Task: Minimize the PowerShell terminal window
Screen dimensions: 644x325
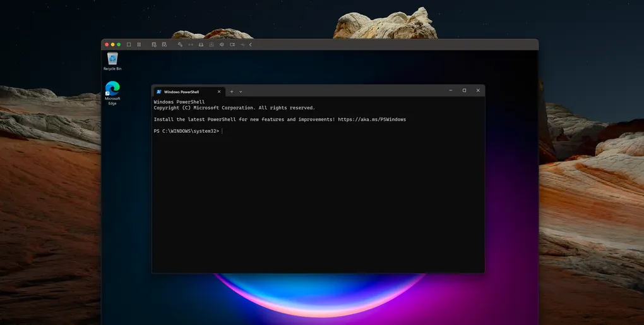Action: point(451,90)
